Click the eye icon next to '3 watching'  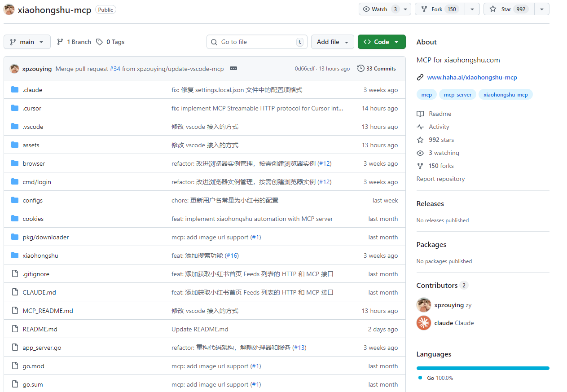(420, 153)
